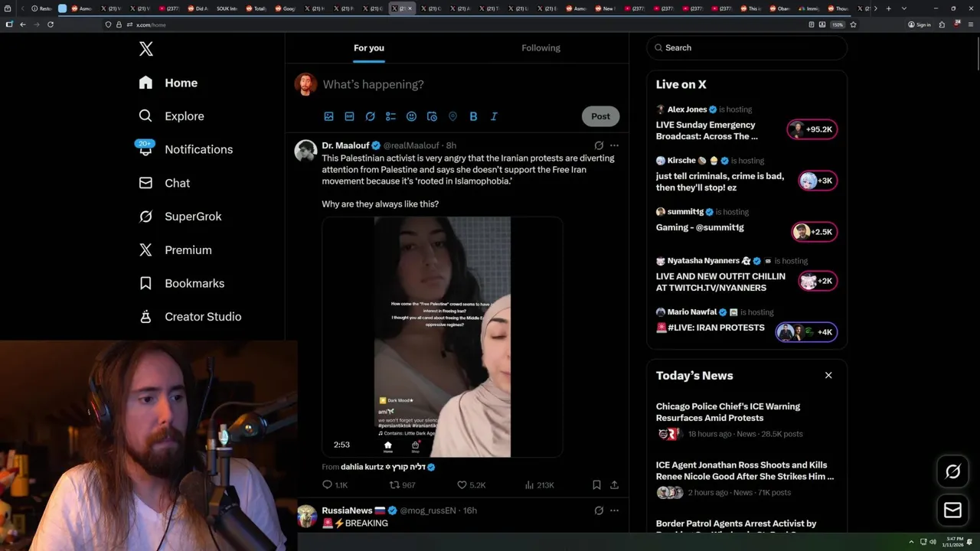Close the Today's News panel
The height and width of the screenshot is (551, 980).
tap(828, 375)
